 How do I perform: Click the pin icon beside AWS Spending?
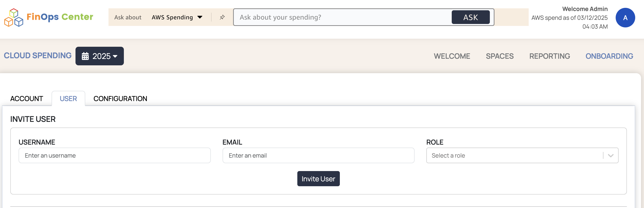222,17
